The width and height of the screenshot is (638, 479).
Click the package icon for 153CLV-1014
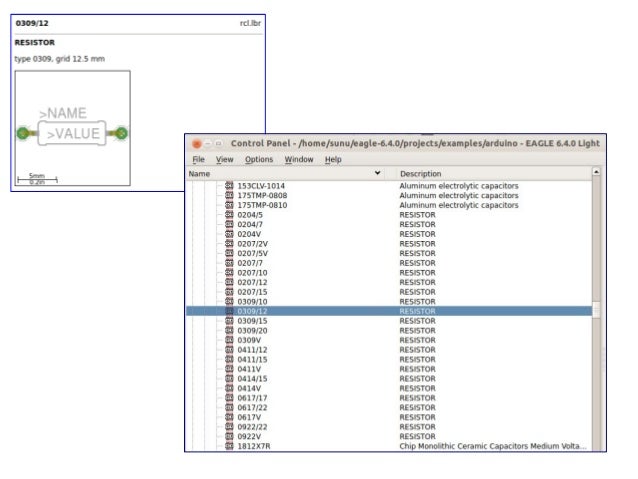click(x=229, y=186)
